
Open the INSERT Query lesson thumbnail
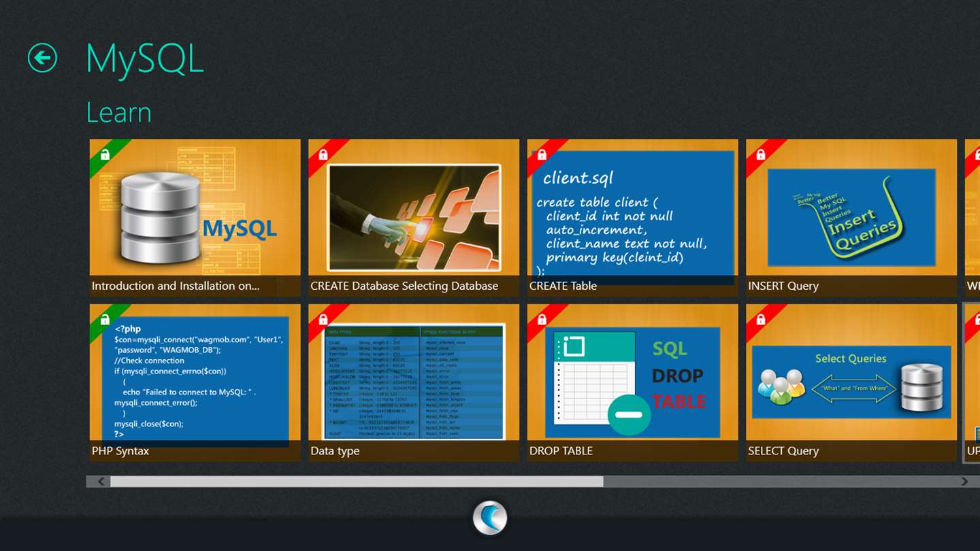point(851,218)
